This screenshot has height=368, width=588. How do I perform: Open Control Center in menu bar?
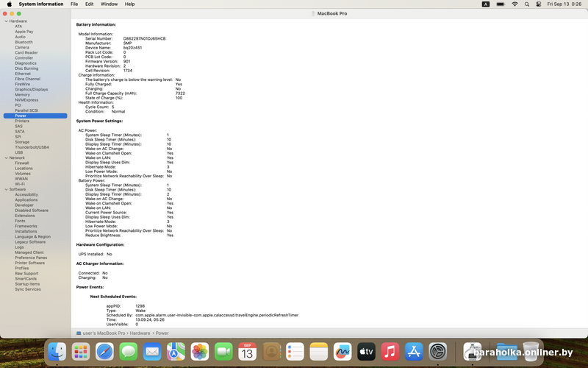539,4
